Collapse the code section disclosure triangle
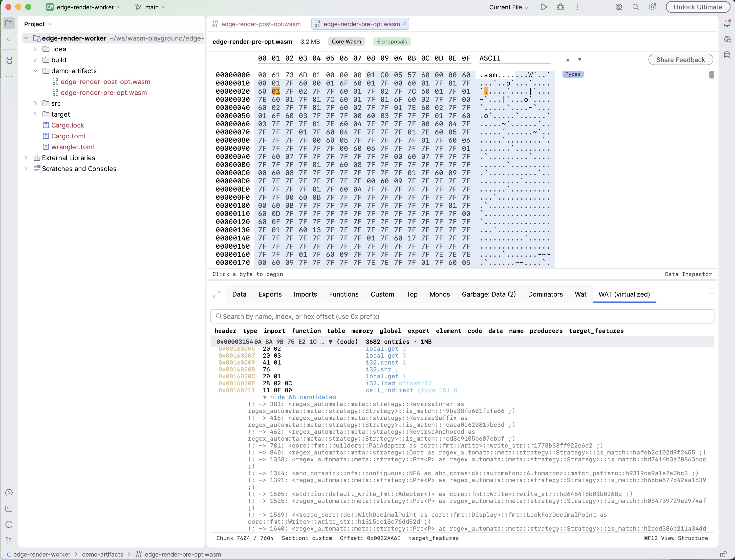Viewport: 735px width, 560px height. coord(330,342)
